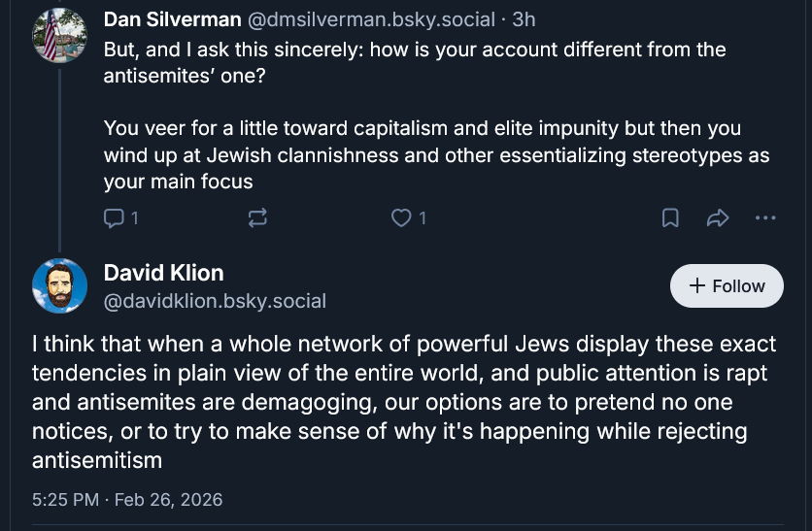Like Dan Silverman's post with heart icon
Viewport: 812px width, 531px height.
click(400, 218)
